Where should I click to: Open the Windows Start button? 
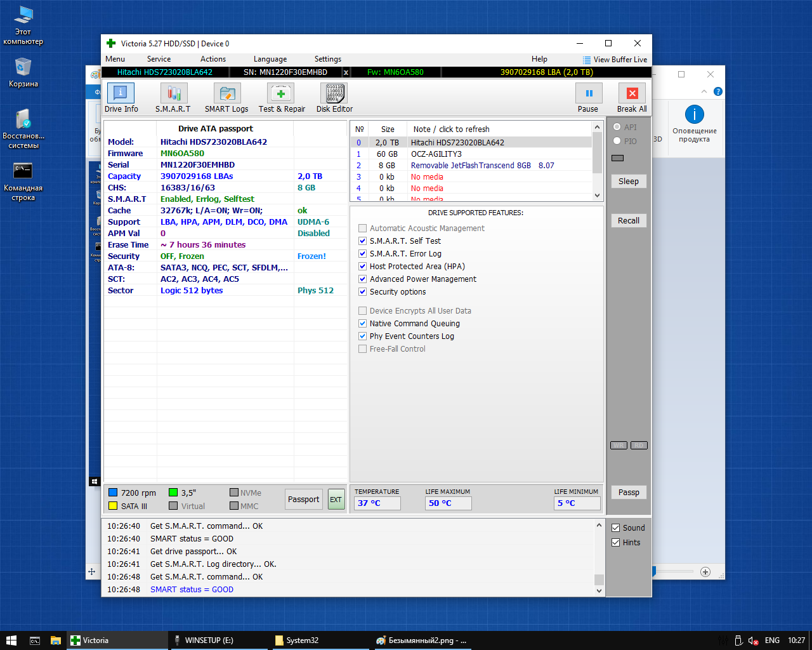click(x=11, y=640)
